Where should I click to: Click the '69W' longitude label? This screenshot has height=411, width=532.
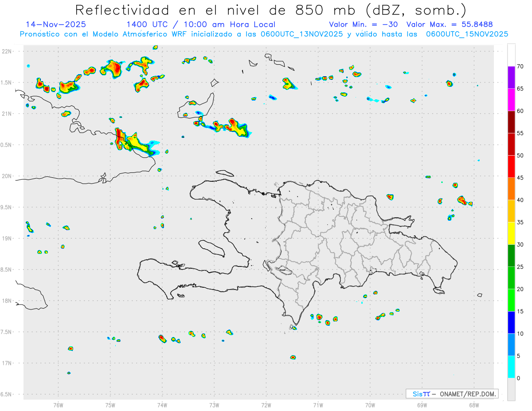(x=422, y=405)
